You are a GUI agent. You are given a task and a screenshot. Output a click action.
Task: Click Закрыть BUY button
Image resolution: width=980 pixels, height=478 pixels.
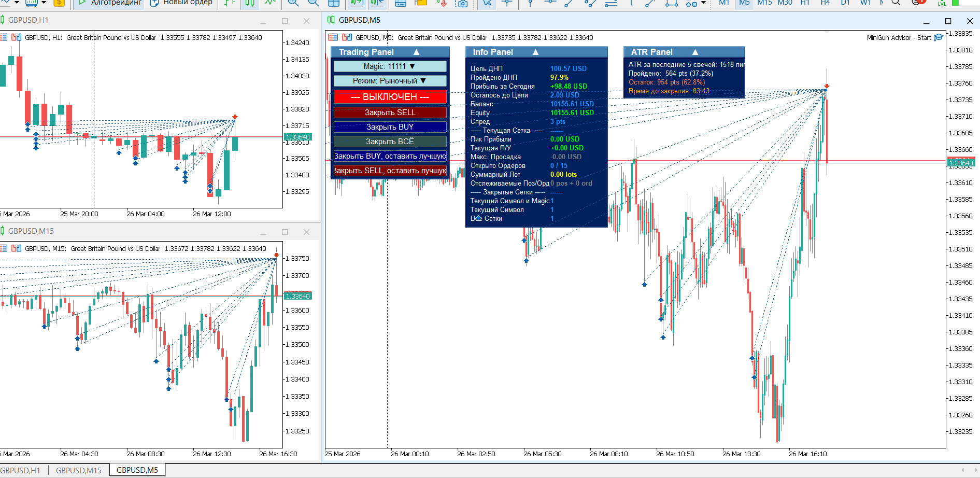click(390, 127)
